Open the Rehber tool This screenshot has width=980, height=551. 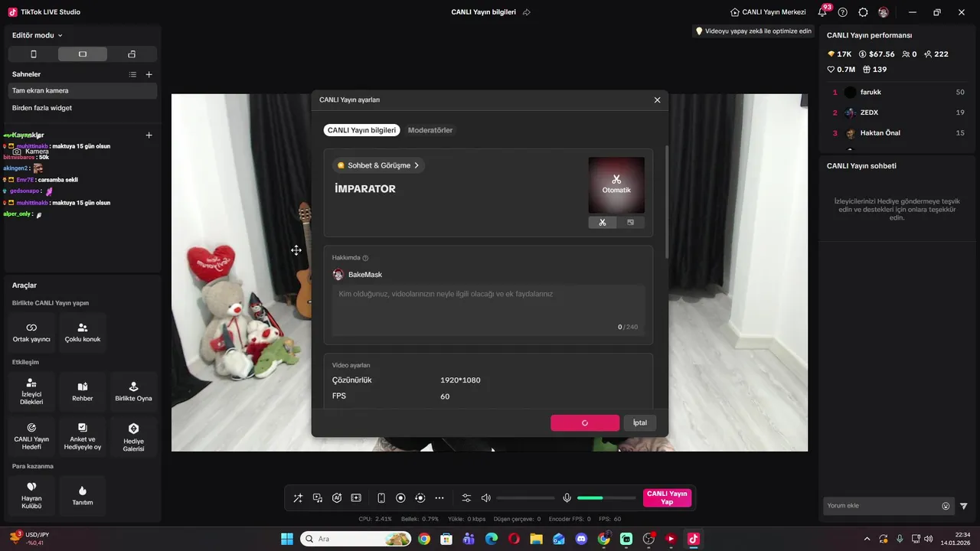pos(83,392)
